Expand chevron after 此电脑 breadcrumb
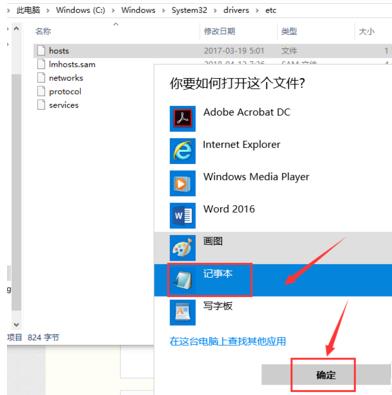This screenshot has height=395, width=392. point(48,11)
